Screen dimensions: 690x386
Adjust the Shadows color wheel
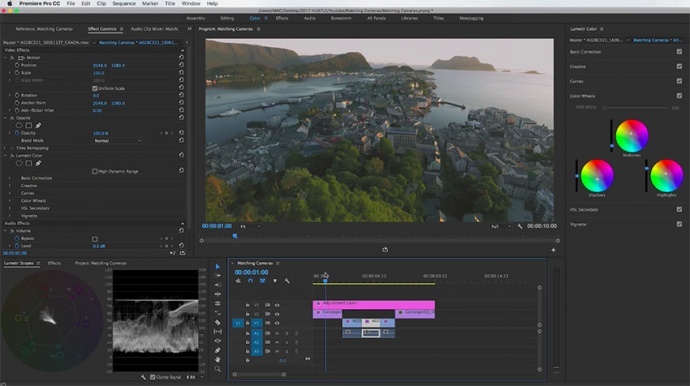tap(597, 176)
